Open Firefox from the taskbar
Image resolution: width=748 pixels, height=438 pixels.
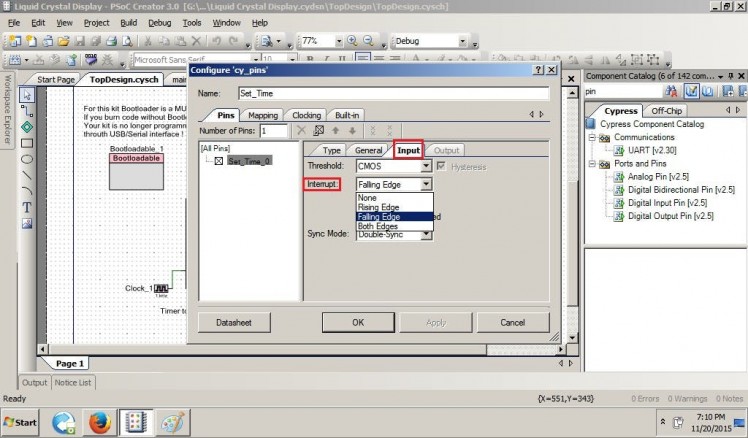100,422
